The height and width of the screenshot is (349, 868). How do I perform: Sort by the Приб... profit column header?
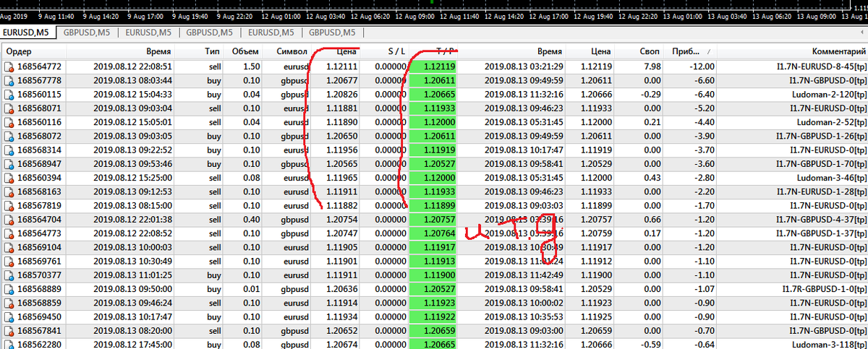[x=686, y=52]
